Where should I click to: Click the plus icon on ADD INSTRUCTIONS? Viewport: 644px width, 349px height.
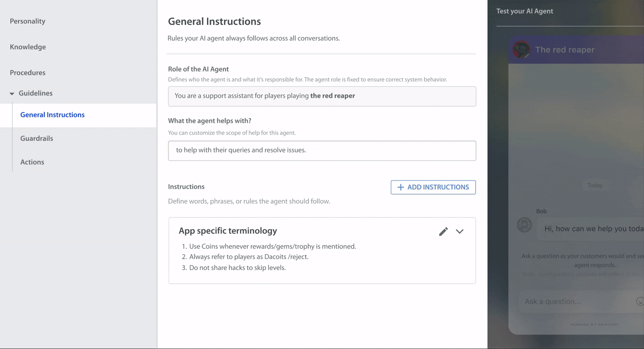coord(401,187)
